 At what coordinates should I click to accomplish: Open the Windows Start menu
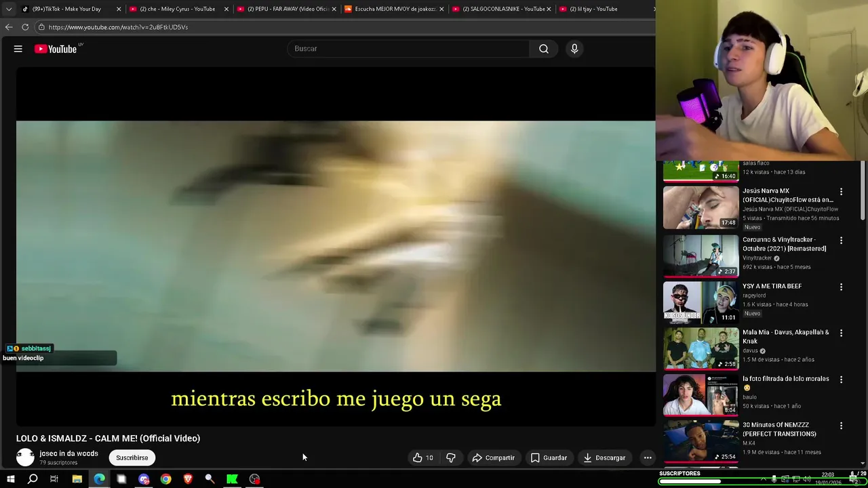pos(10,479)
